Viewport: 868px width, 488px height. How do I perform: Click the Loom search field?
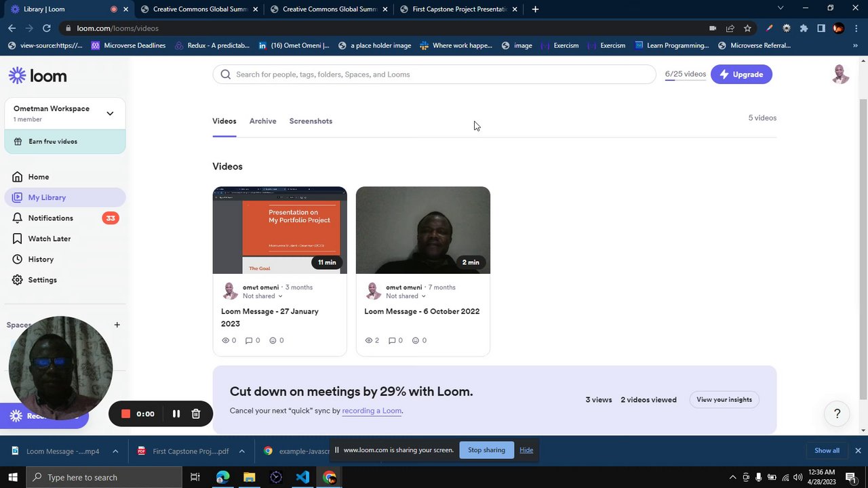tap(434, 75)
